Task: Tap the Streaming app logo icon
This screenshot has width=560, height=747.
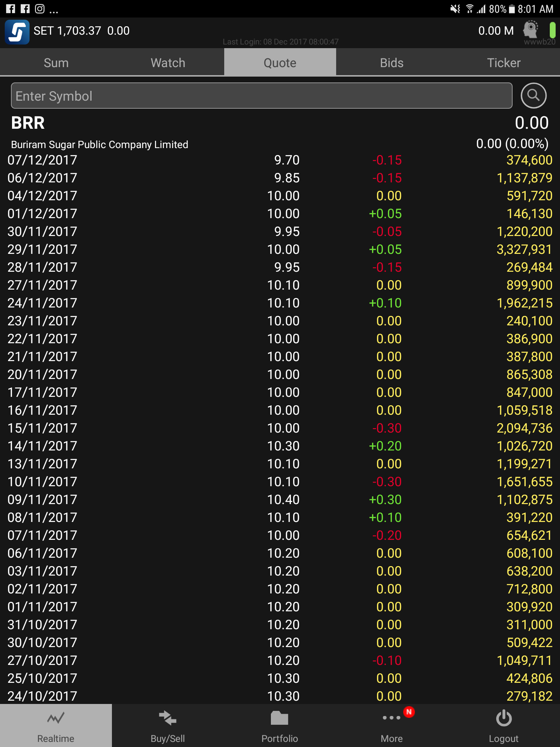Action: pos(17,32)
